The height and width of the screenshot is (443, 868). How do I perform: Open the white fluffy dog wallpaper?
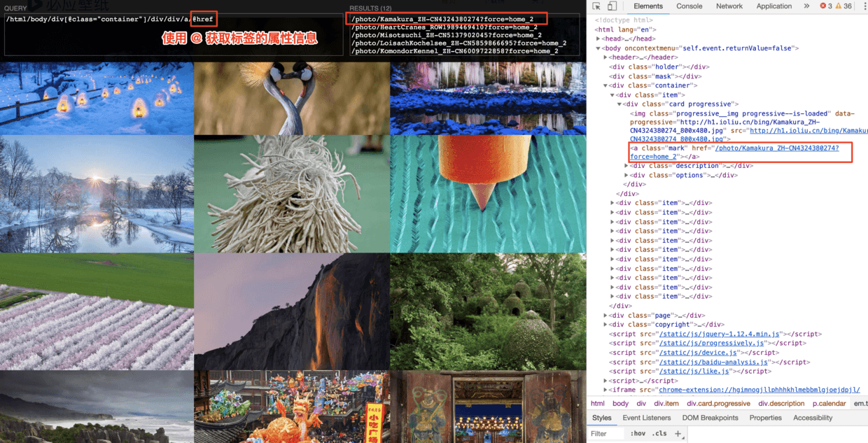(292, 194)
